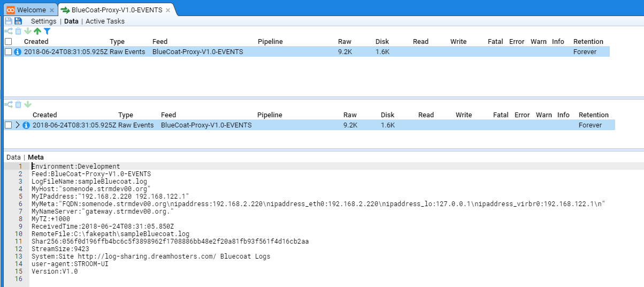Check the lower stream row checkbox
The height and width of the screenshot is (287, 644).
click(x=8, y=125)
